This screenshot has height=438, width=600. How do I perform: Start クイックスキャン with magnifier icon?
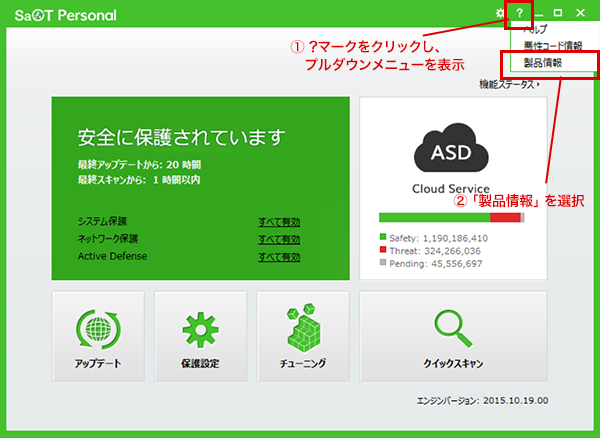click(x=453, y=329)
